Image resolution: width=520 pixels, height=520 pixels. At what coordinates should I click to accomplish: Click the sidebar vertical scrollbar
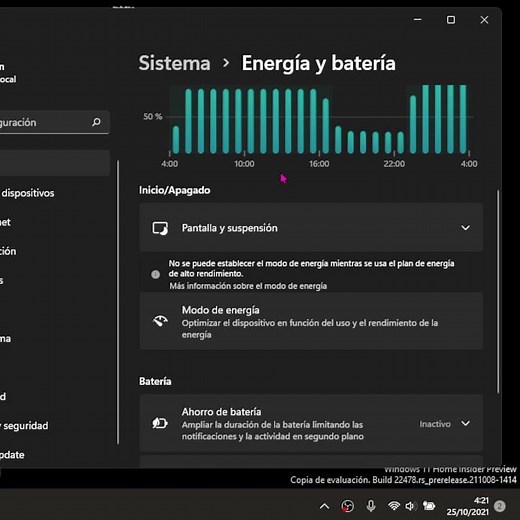point(118,302)
